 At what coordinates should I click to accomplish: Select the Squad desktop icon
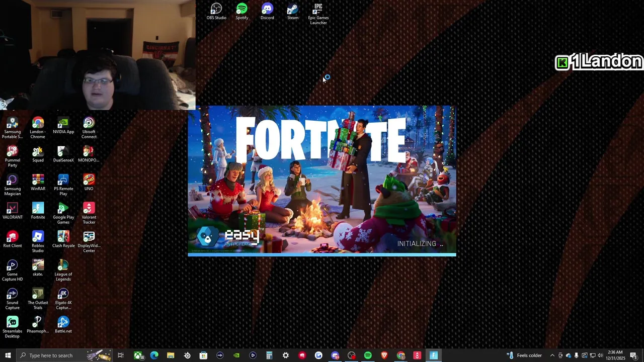38,154
